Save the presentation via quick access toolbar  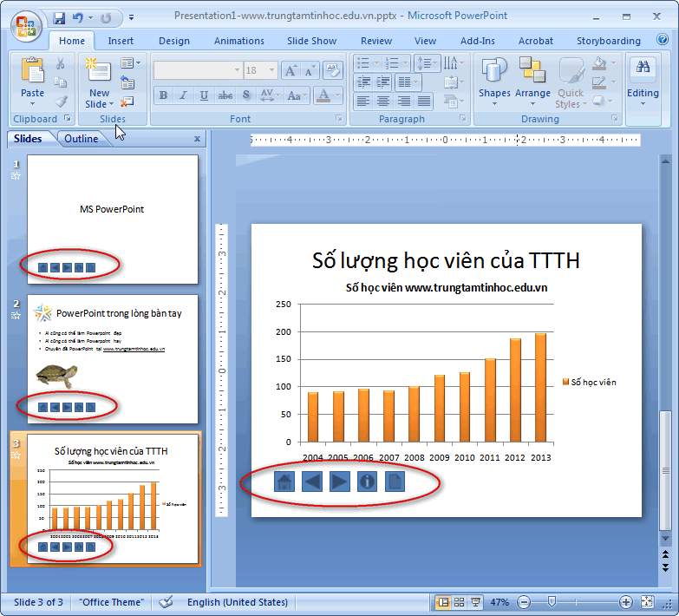pyautogui.click(x=59, y=17)
